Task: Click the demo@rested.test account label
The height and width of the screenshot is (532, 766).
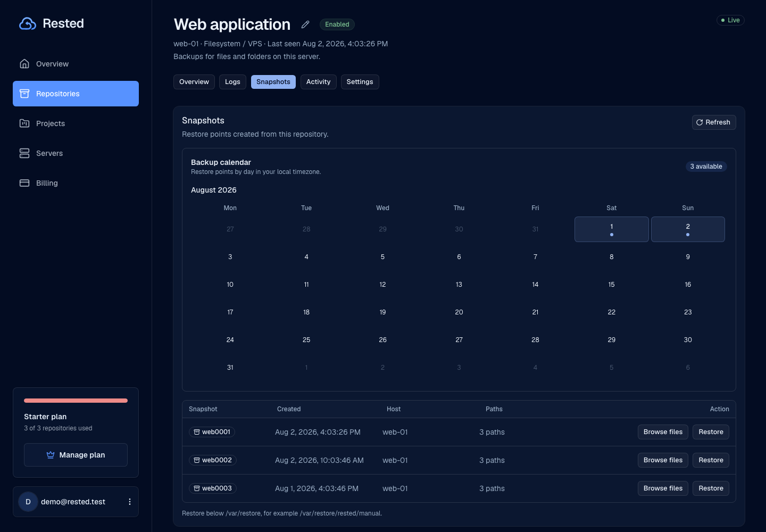Action: (x=73, y=502)
